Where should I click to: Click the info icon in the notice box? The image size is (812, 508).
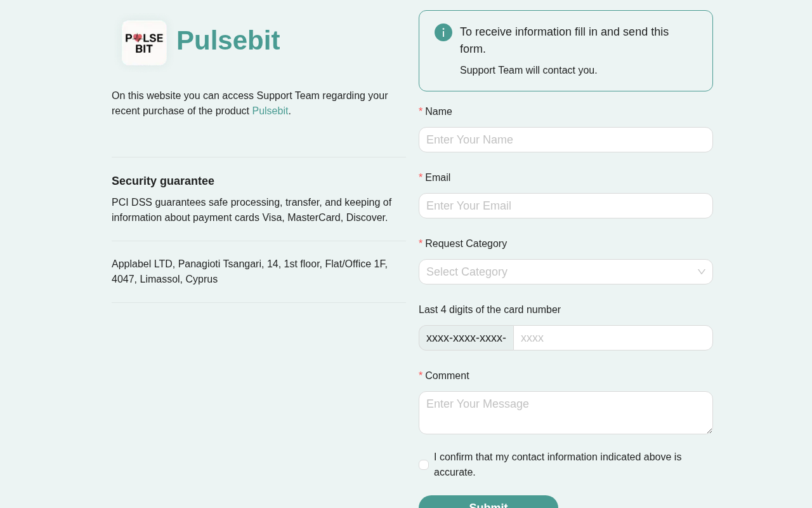tap(443, 32)
